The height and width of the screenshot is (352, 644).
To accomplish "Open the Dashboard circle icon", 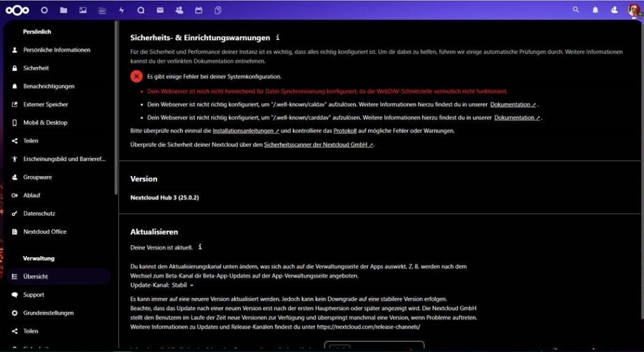I will [x=44, y=10].
